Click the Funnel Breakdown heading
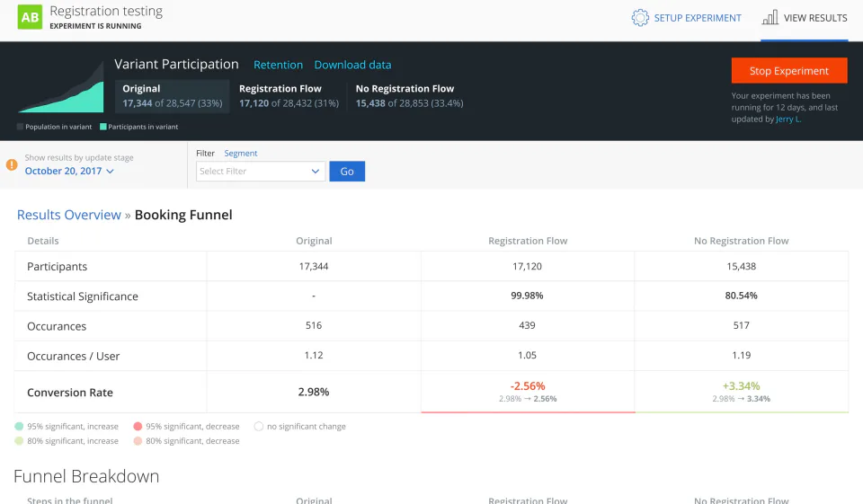The height and width of the screenshot is (504, 863). coord(86,476)
